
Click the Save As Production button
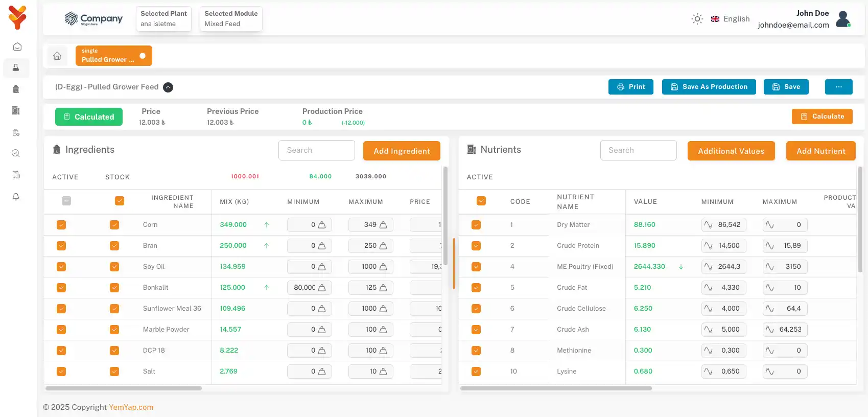(x=709, y=87)
